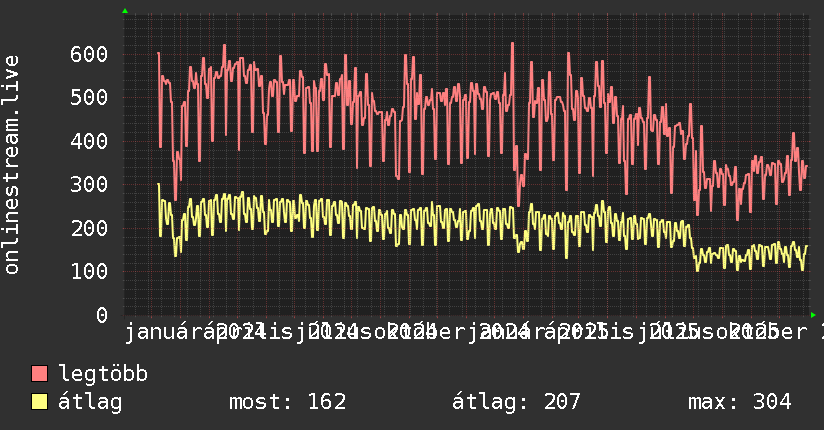Click the 600 y-axis label
Viewport: 824px width, 430px height.
click(89, 54)
